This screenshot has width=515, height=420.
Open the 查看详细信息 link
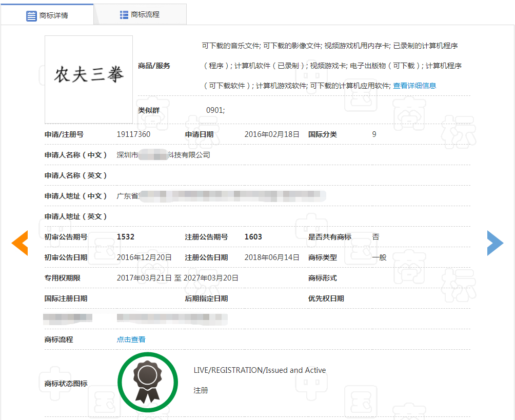[414, 86]
